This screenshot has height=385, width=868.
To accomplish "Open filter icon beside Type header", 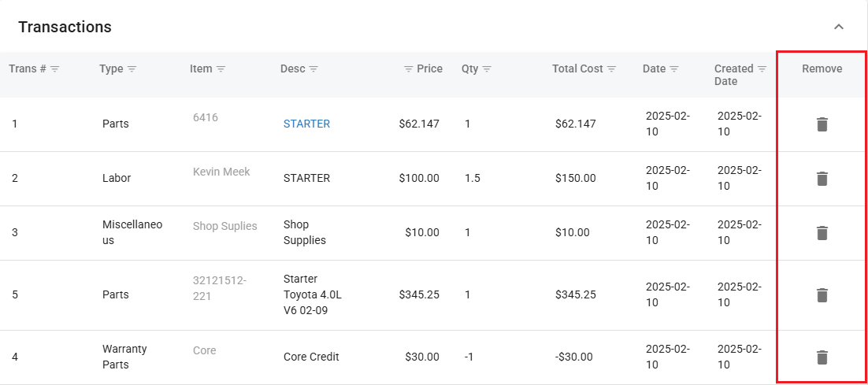I will 132,69.
